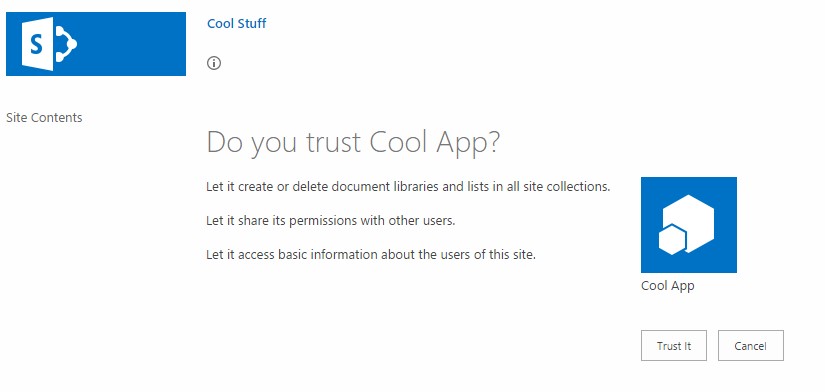Cancel the app trust request
This screenshot has height=392, width=825.
click(750, 346)
